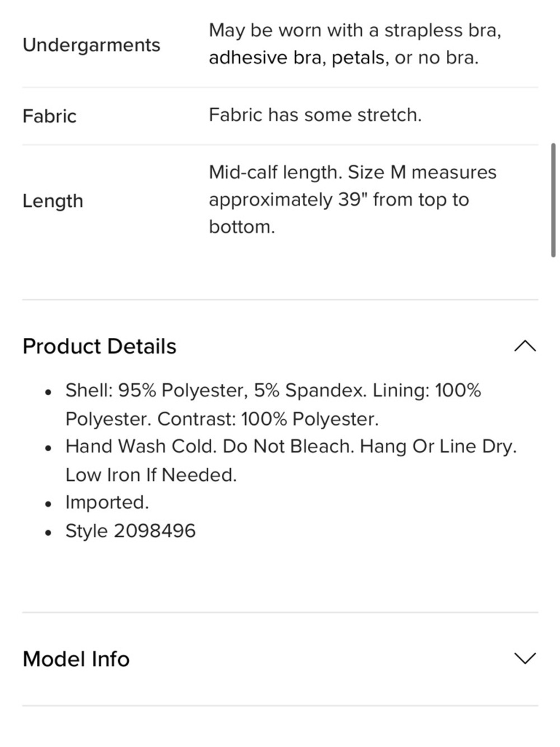Select the Undergarments row label
The height and width of the screenshot is (747, 560).
tap(91, 45)
